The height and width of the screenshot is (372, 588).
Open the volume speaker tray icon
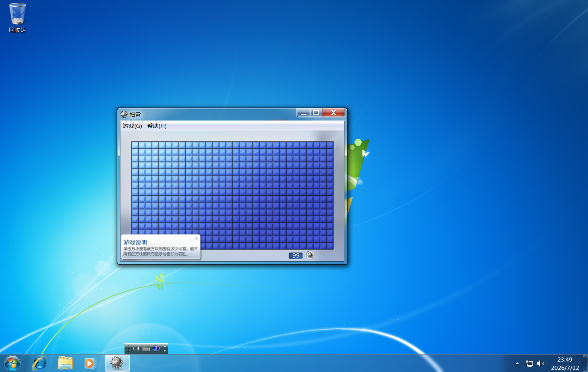[541, 363]
